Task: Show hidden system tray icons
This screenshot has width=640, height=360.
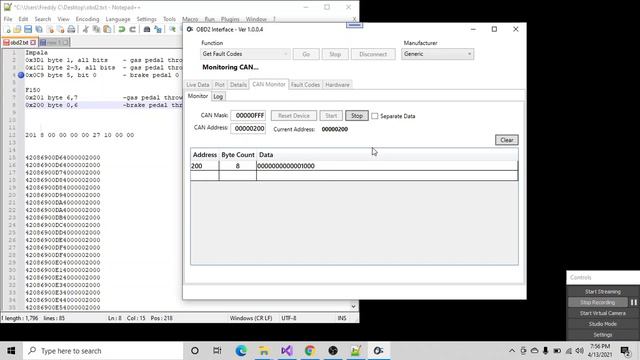Action: coord(512,351)
